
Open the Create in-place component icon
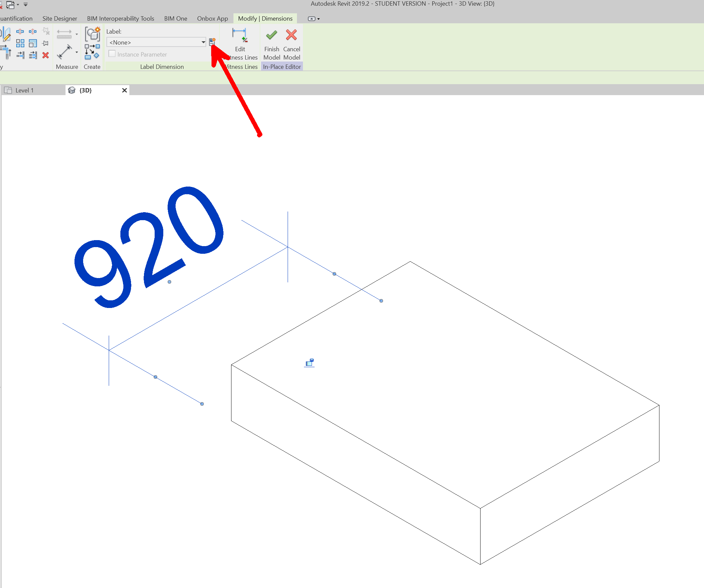click(93, 35)
